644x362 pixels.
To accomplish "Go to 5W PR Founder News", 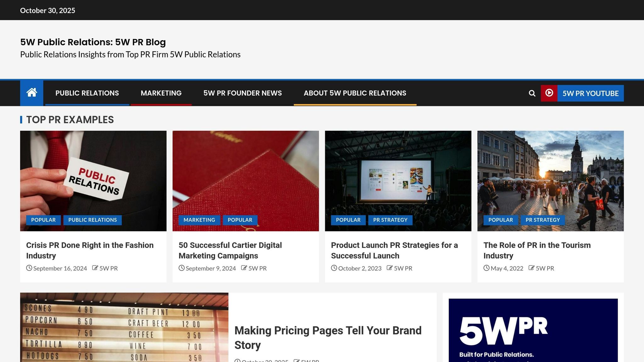I will (x=242, y=93).
